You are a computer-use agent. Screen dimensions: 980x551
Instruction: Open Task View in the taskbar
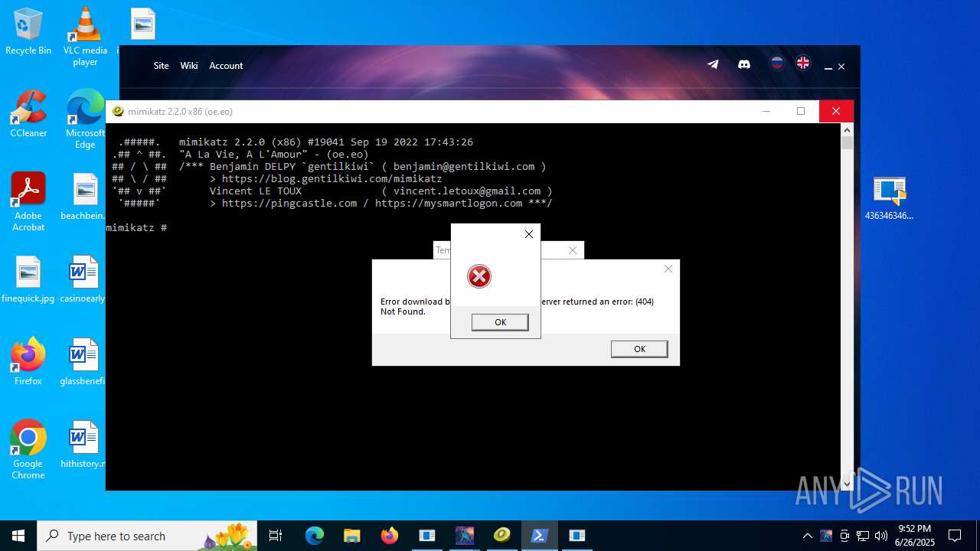click(x=276, y=536)
